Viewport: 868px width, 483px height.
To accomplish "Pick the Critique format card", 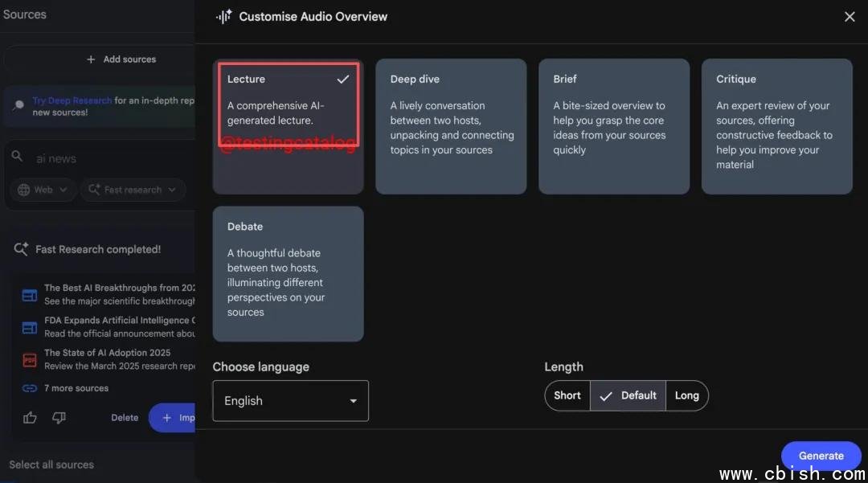I will pyautogui.click(x=776, y=126).
